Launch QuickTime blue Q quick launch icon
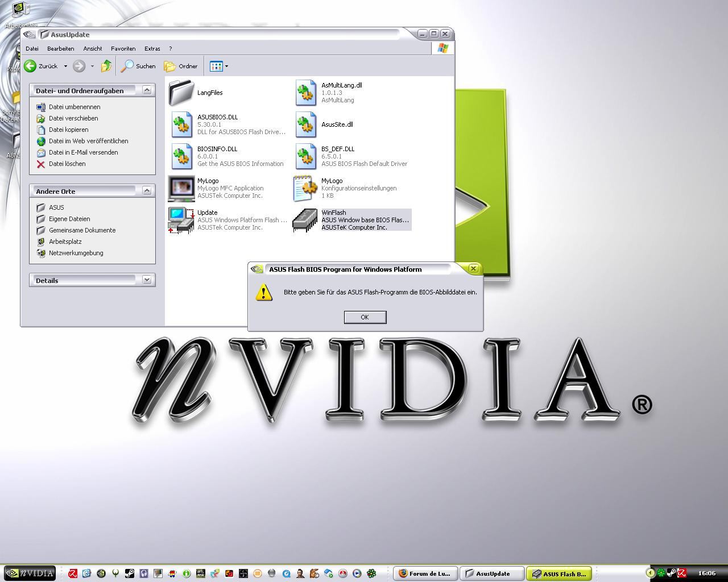 pos(286,573)
